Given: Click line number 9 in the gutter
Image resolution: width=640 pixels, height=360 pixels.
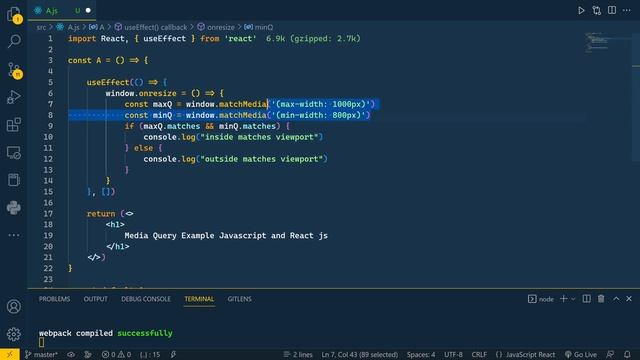Looking at the screenshot, I should coord(50,126).
